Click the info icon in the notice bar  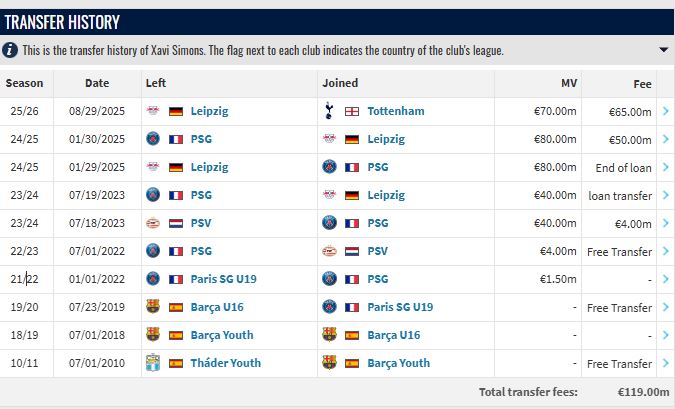click(x=11, y=50)
